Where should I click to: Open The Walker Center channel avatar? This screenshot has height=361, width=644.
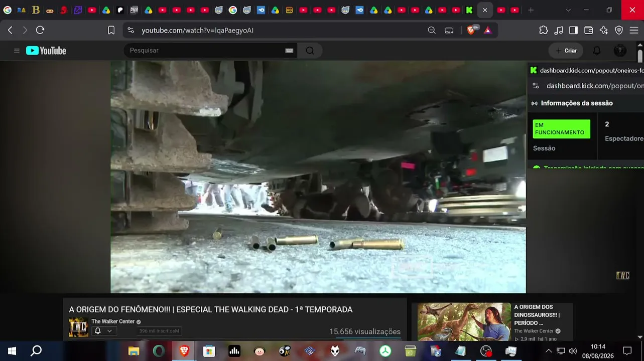[x=78, y=327]
